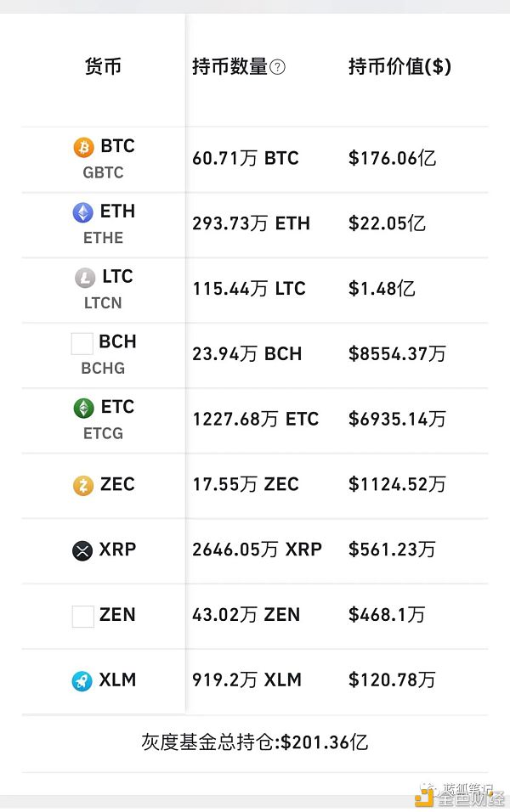Select the 货币 column header

click(x=103, y=67)
